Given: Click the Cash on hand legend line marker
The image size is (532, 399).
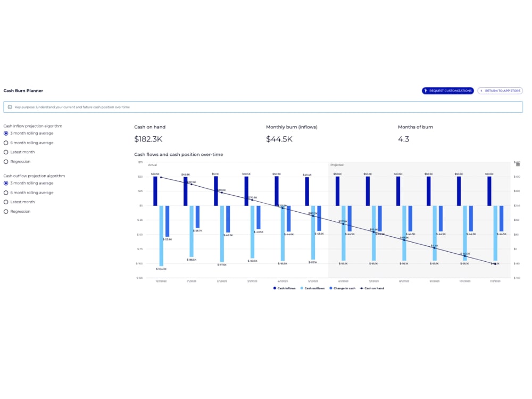Looking at the screenshot, I should (x=361, y=288).
